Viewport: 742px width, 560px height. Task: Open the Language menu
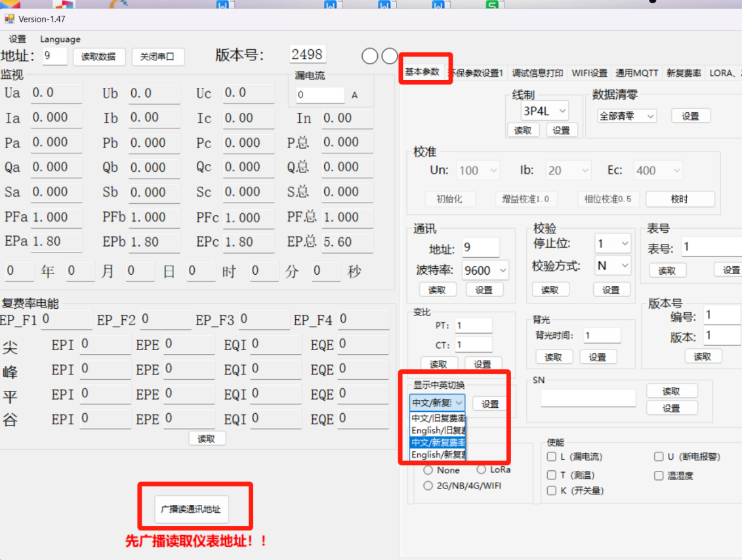(x=60, y=39)
